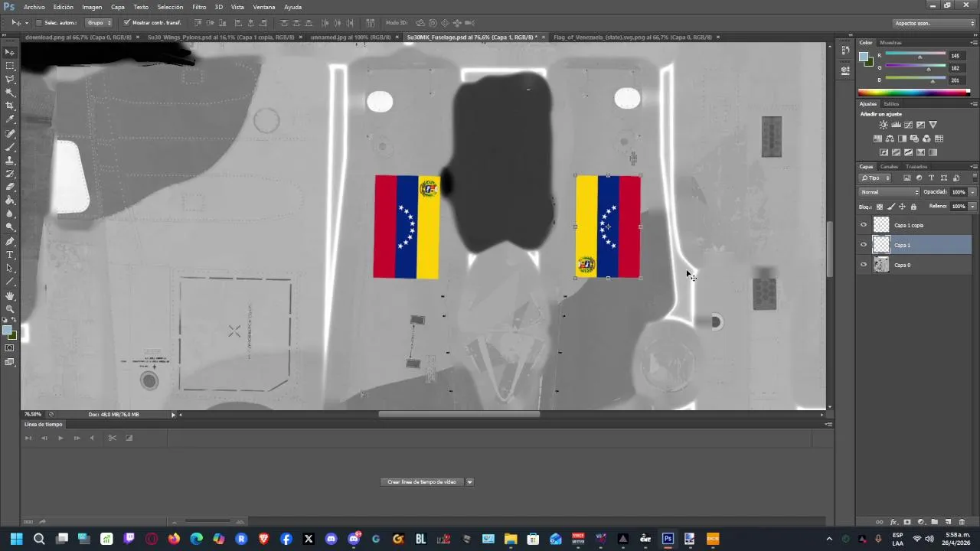
Task: Click the Capa 0 layer thumbnail
Action: (881, 265)
